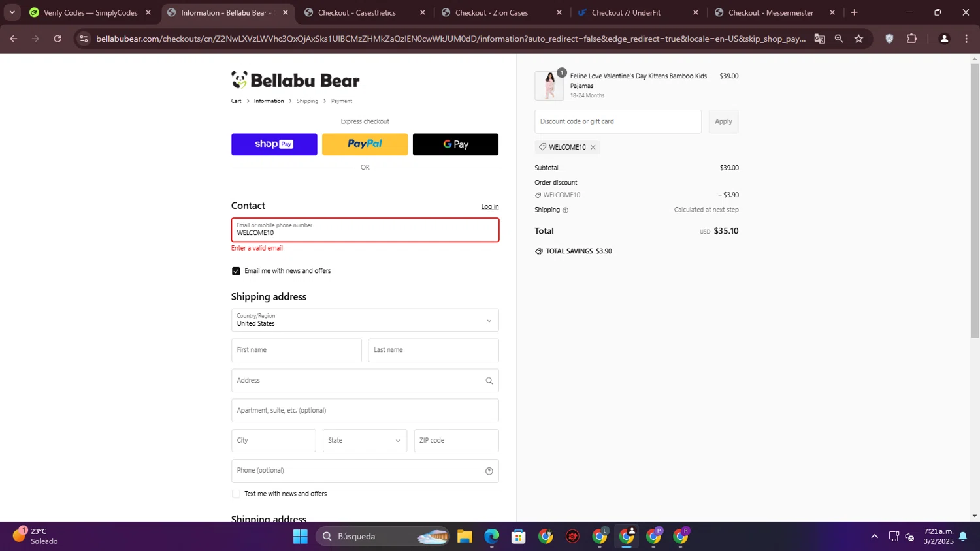980x551 pixels.
Task: Open the tab search dropdown arrow
Action: click(x=12, y=12)
